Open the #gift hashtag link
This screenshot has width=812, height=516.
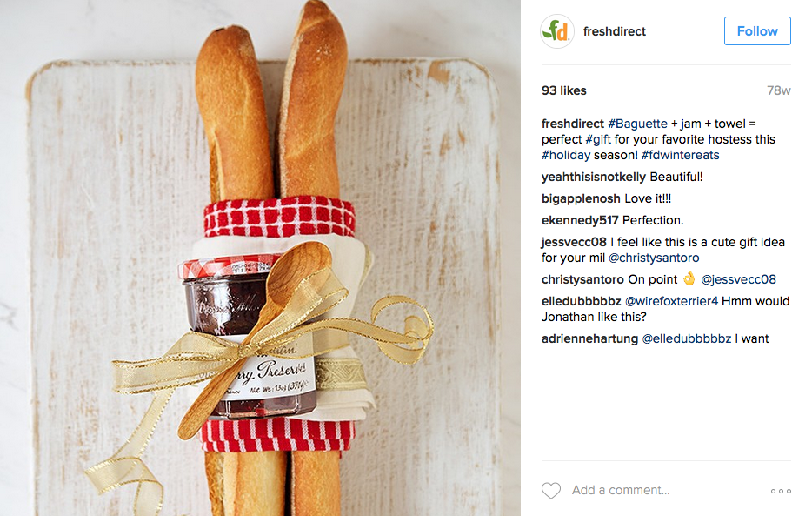[598, 139]
